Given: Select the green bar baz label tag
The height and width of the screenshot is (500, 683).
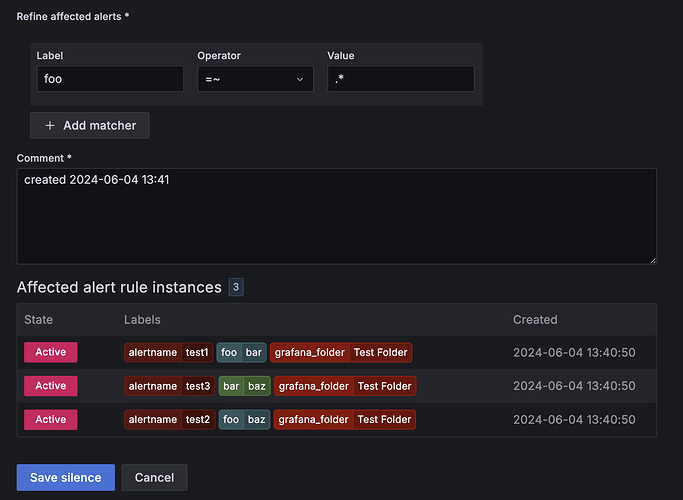Looking at the screenshot, I should [244, 386].
